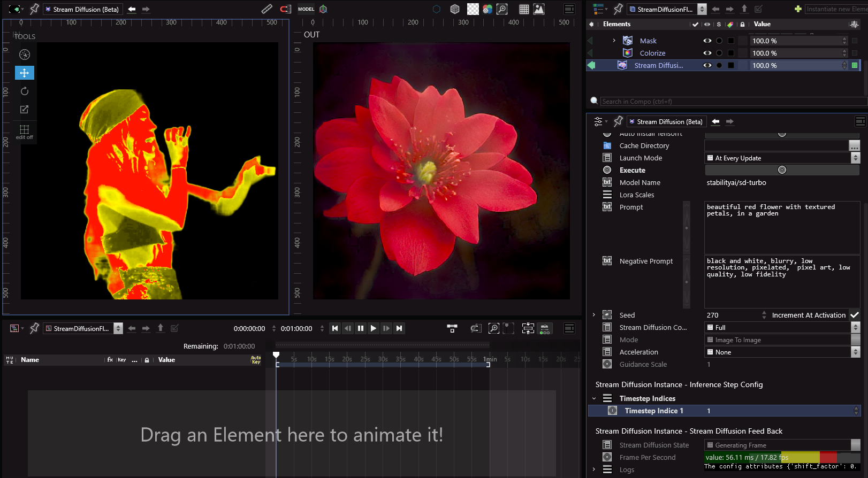Select the rotate tool in viewport tools
Image resolution: width=868 pixels, height=478 pixels.
coord(24,91)
